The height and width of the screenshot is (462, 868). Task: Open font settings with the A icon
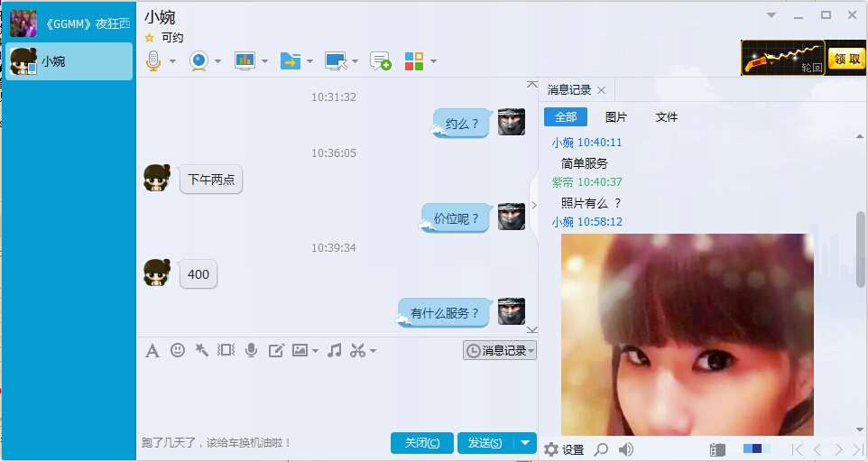coord(152,350)
